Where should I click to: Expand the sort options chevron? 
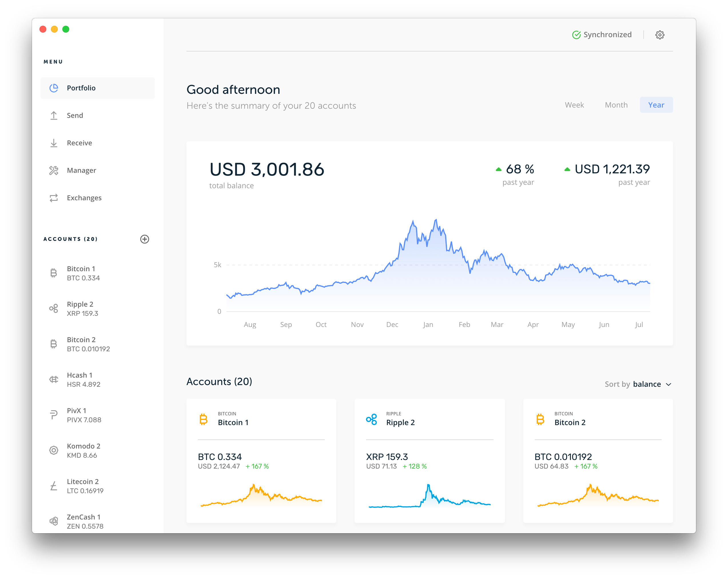(669, 384)
